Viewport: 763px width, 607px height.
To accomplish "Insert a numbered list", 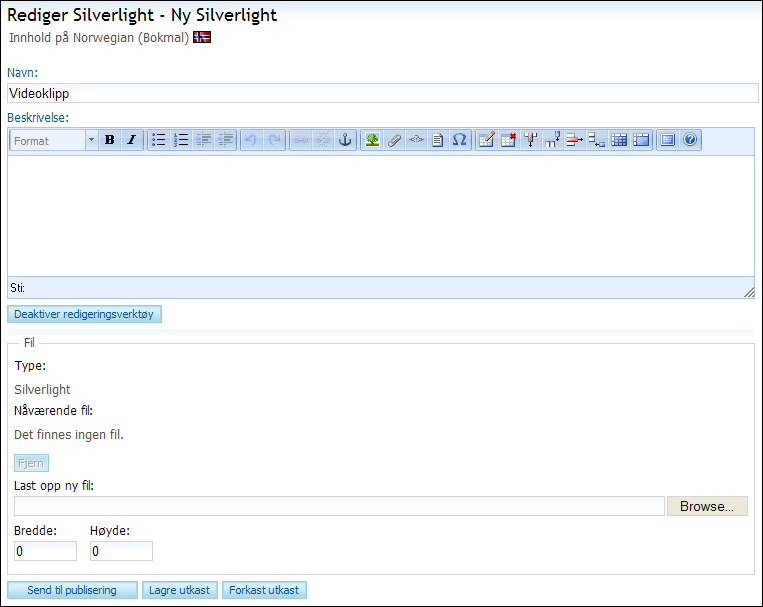I will click(x=181, y=140).
